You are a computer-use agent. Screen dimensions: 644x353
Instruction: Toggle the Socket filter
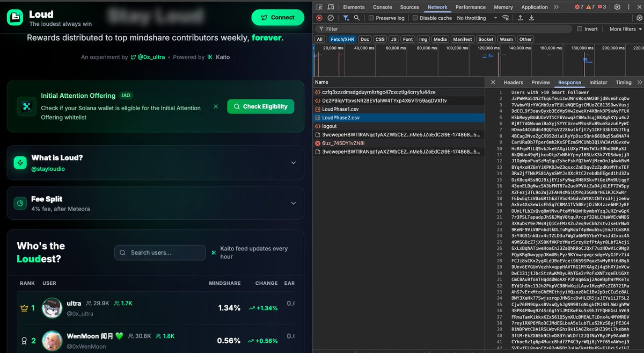[x=486, y=39]
